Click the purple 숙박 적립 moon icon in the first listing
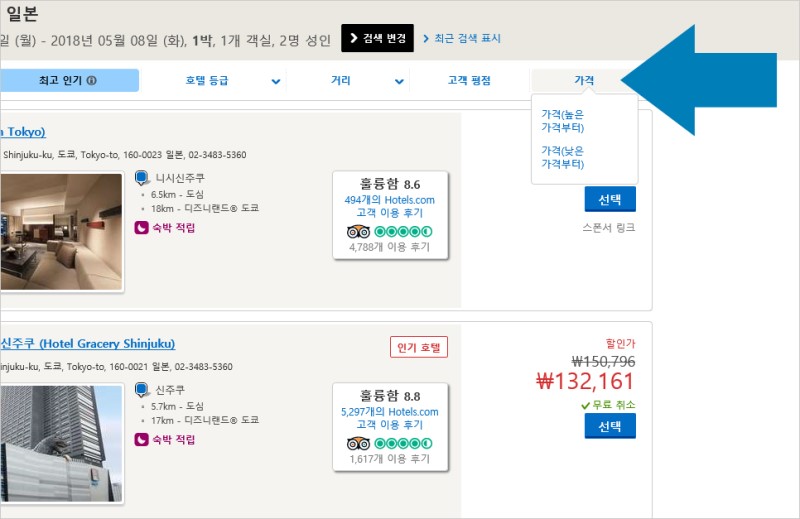Image resolution: width=800 pixels, height=519 pixels. [x=141, y=228]
